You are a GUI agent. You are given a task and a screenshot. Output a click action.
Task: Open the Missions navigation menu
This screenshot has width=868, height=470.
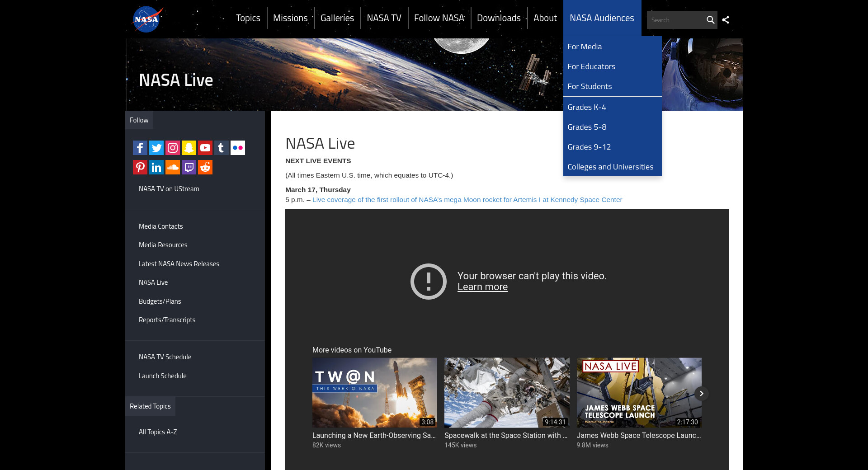[290, 18]
